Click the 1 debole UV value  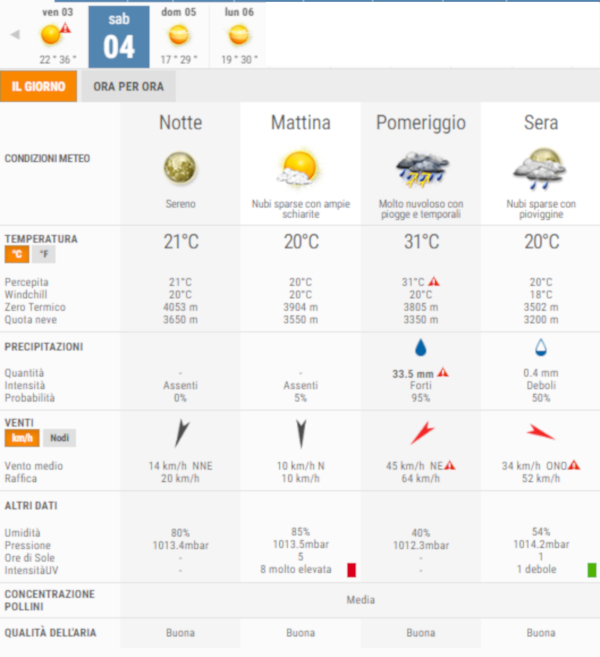pyautogui.click(x=537, y=569)
